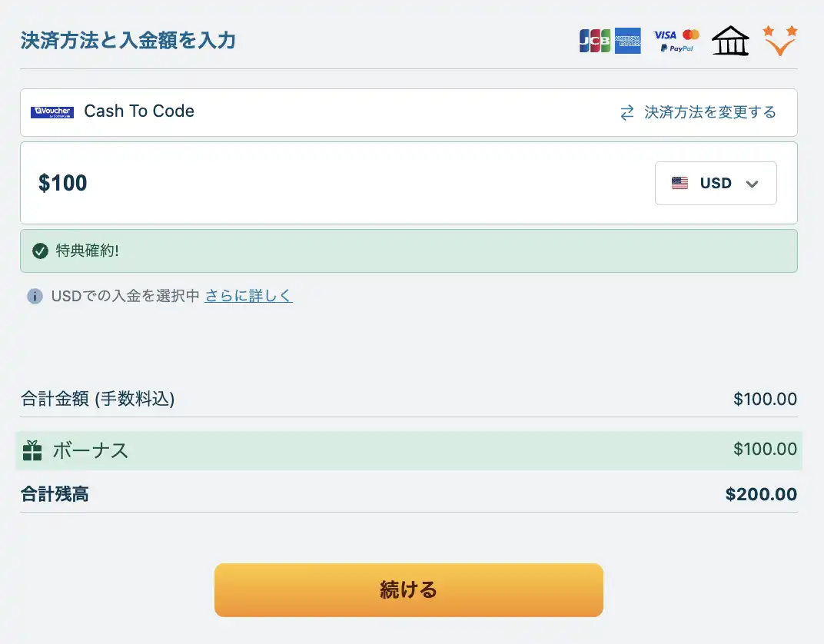
Task: Click the JCB card logo
Action: [x=594, y=41]
